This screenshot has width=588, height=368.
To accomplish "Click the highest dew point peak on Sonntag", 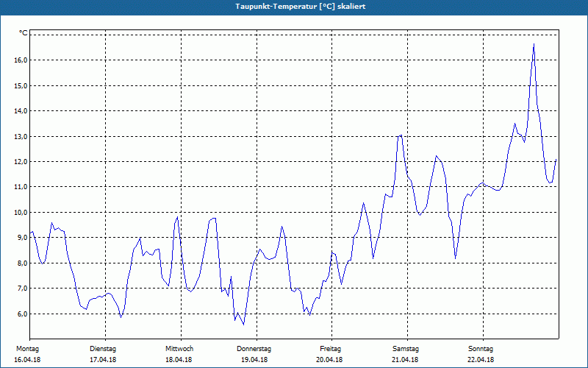I will (534, 44).
